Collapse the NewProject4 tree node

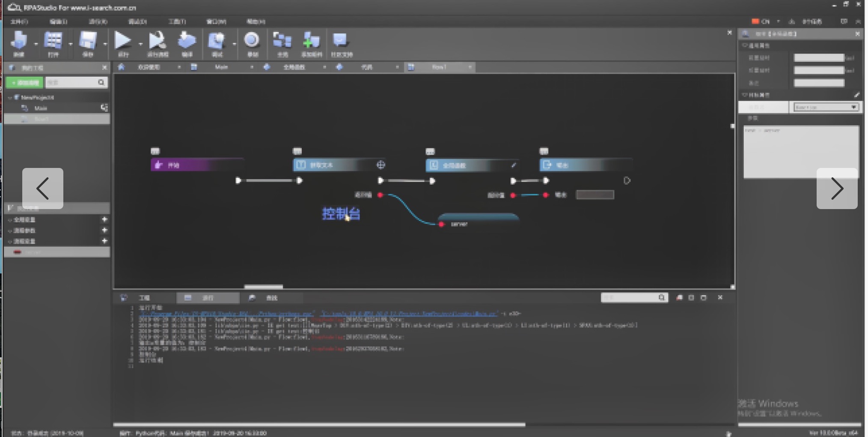(x=10, y=98)
